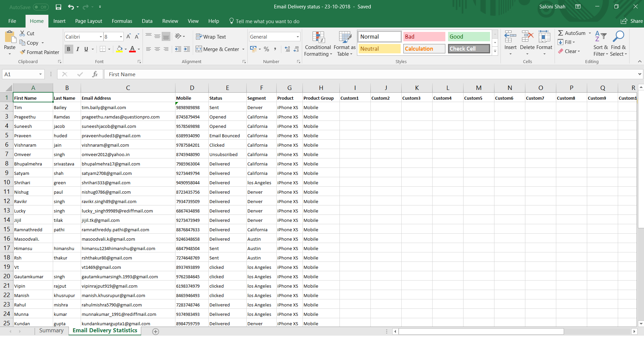Toggle Bold formatting button
Image resolution: width=644 pixels, height=337 pixels.
pos(69,49)
